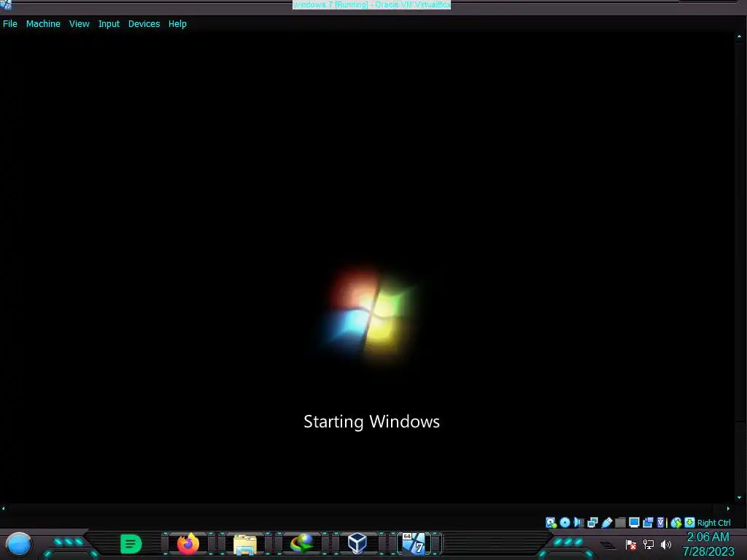Open the Input menu
This screenshot has width=747, height=560.
pyautogui.click(x=109, y=24)
